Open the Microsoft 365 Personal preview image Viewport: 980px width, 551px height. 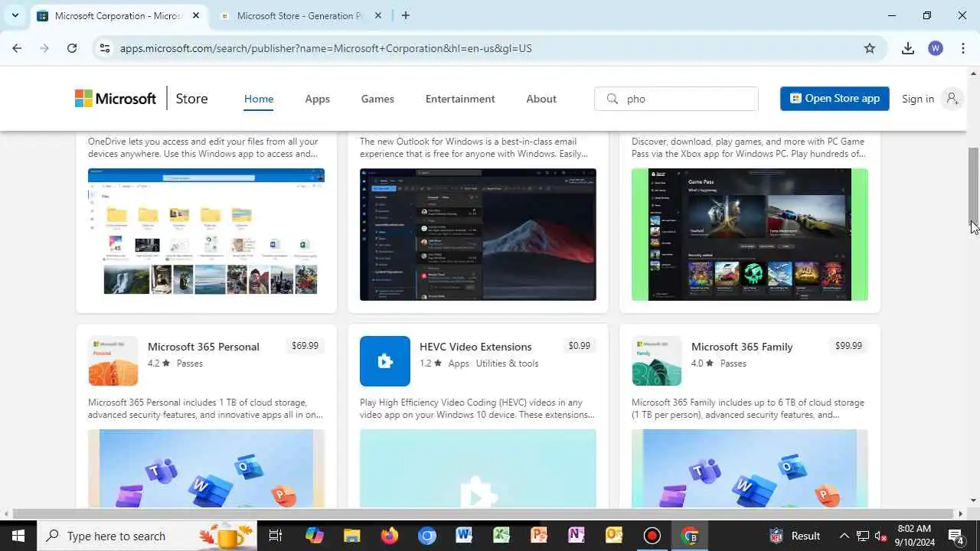click(206, 468)
